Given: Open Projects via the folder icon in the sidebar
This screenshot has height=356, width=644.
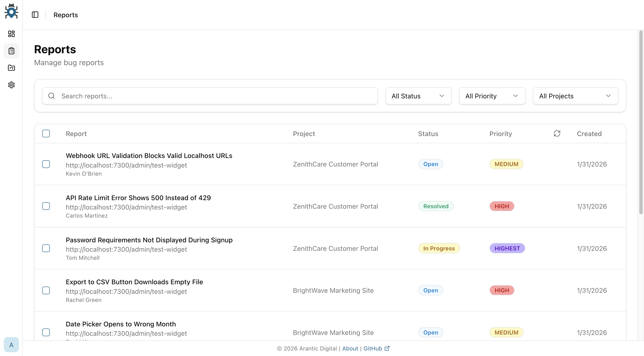Looking at the screenshot, I should coord(11,68).
